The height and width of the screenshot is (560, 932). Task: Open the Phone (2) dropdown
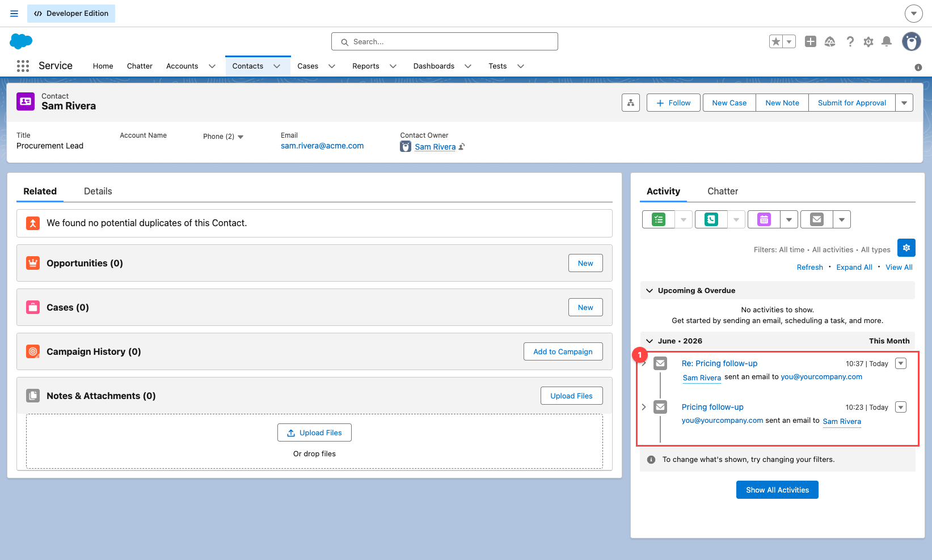[x=241, y=137]
